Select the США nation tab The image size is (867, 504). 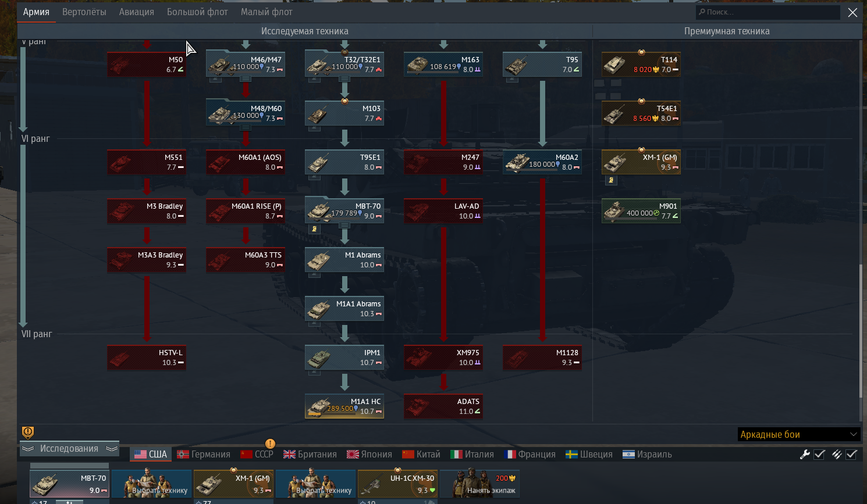[x=151, y=454]
